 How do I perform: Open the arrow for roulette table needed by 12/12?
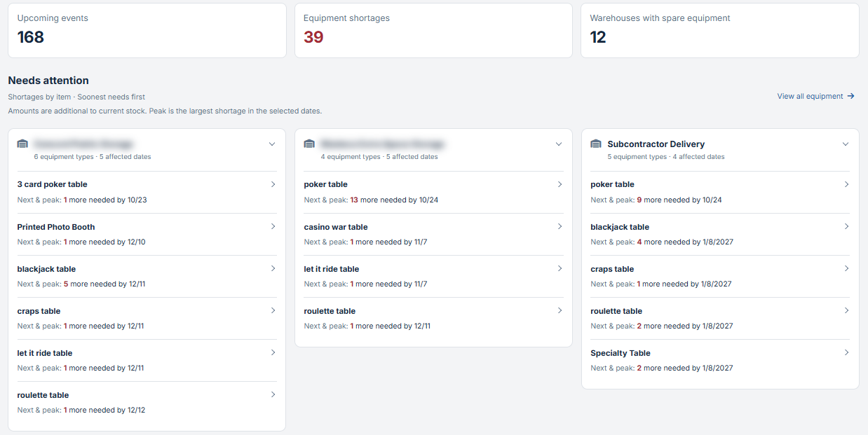(273, 394)
